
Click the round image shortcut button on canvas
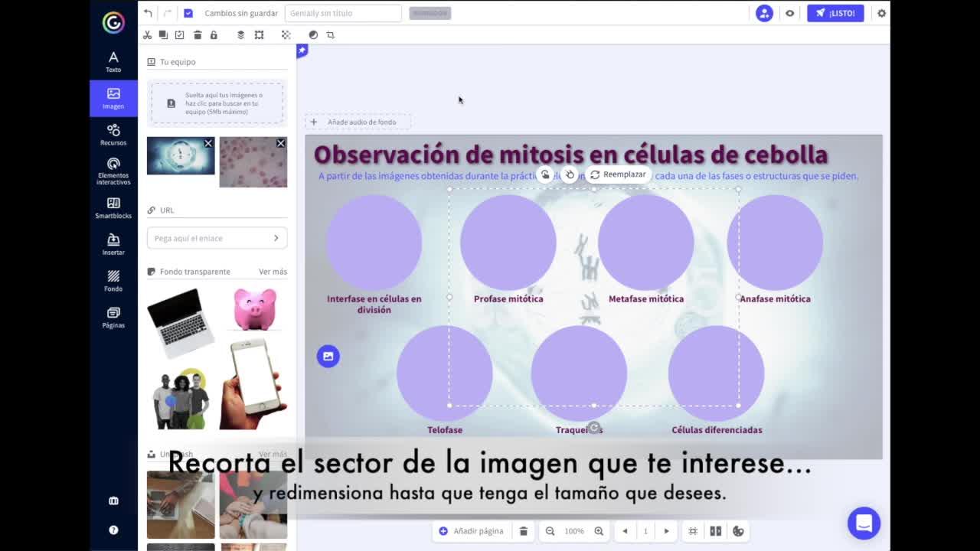328,356
